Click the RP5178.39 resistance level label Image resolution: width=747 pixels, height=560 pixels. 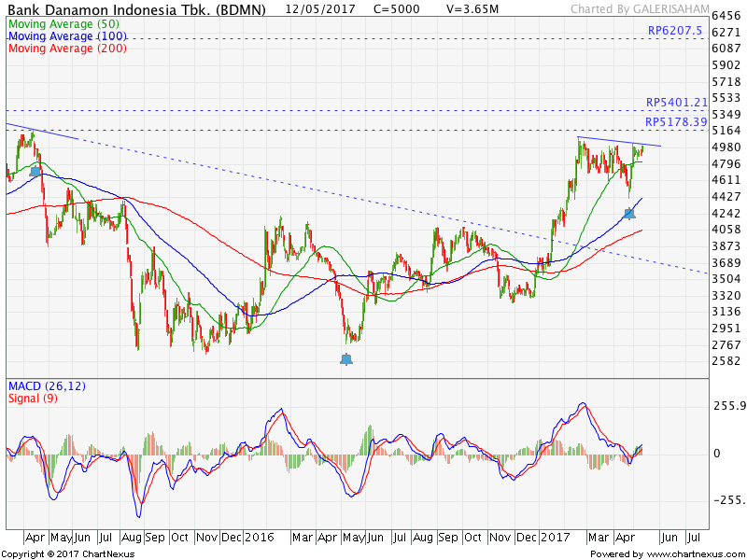[x=670, y=122]
